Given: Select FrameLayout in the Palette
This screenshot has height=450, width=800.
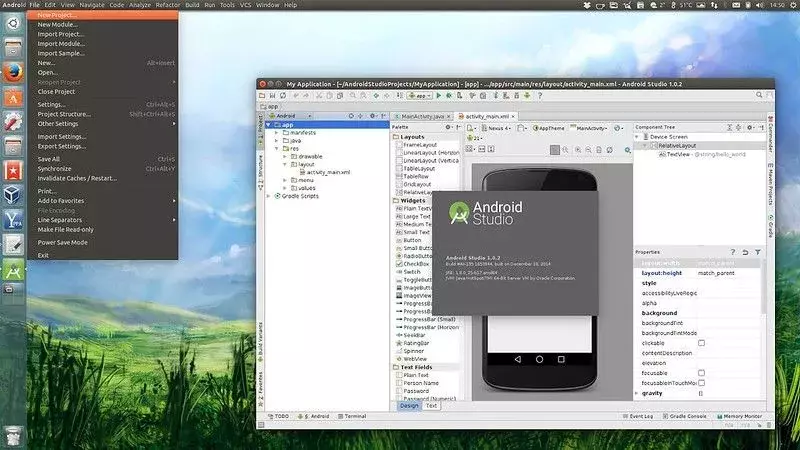Looking at the screenshot, I should 420,145.
